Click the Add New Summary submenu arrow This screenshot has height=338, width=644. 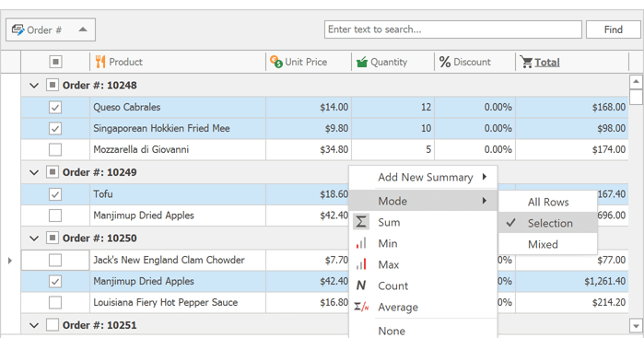[x=485, y=177]
